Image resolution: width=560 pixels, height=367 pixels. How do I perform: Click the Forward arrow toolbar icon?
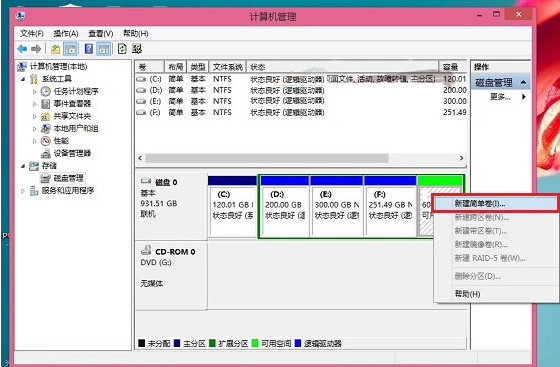point(36,49)
